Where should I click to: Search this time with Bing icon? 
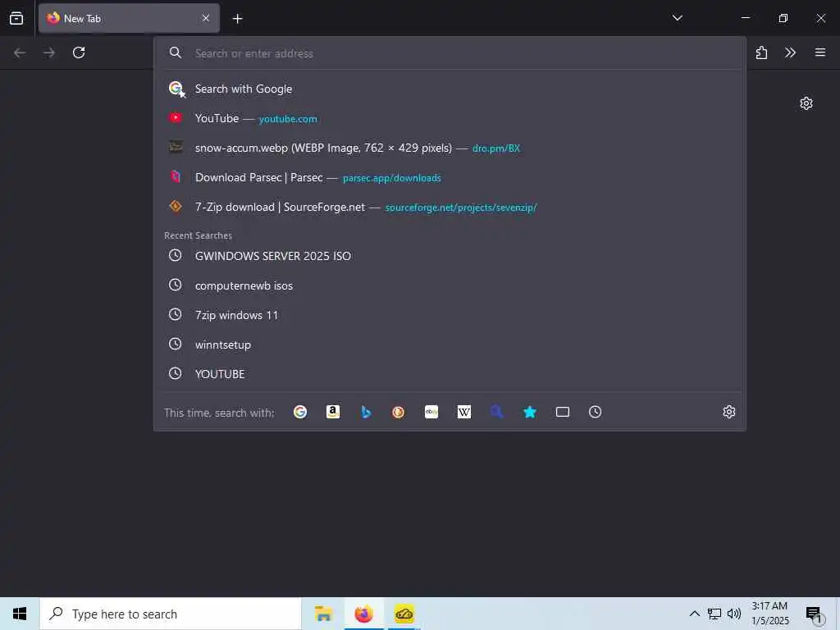[366, 412]
